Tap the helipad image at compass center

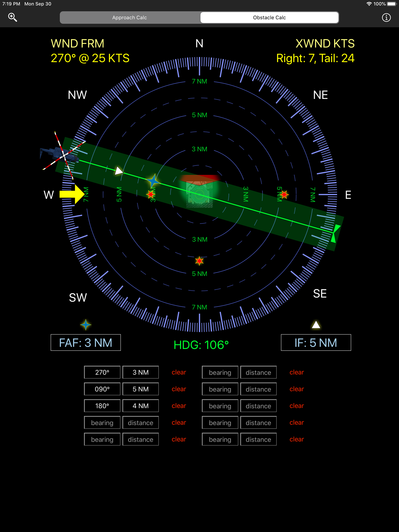pyautogui.click(x=199, y=194)
